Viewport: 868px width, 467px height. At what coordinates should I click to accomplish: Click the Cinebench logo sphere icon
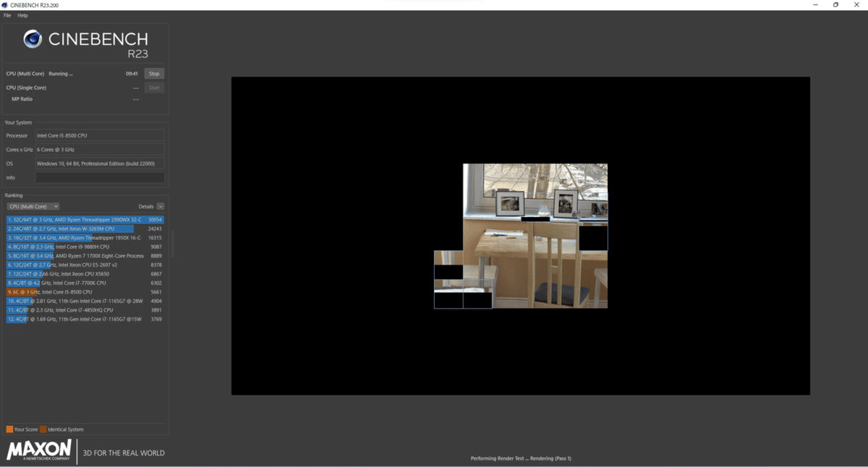(x=33, y=39)
